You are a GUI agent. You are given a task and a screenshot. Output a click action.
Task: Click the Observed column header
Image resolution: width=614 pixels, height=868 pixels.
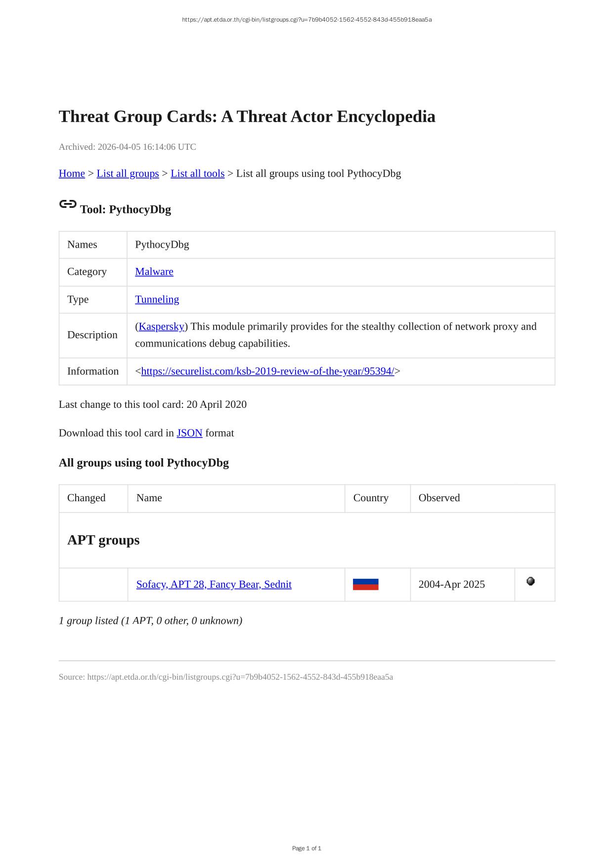(x=439, y=498)
